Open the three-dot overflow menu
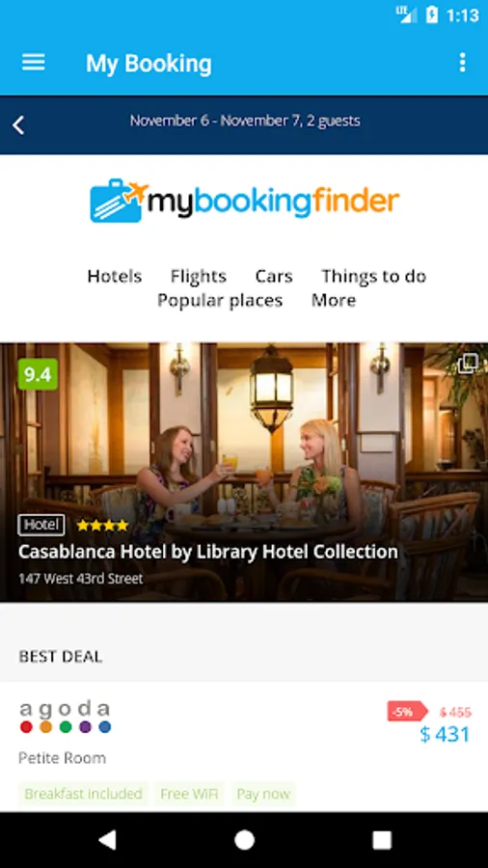 [x=463, y=63]
